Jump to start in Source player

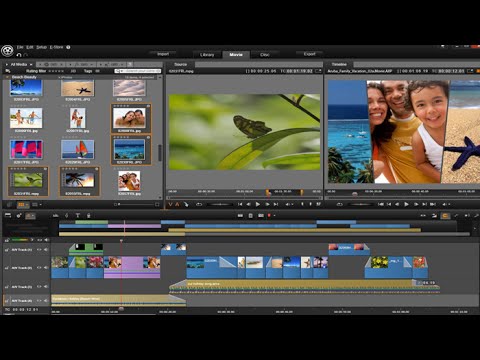240,204
